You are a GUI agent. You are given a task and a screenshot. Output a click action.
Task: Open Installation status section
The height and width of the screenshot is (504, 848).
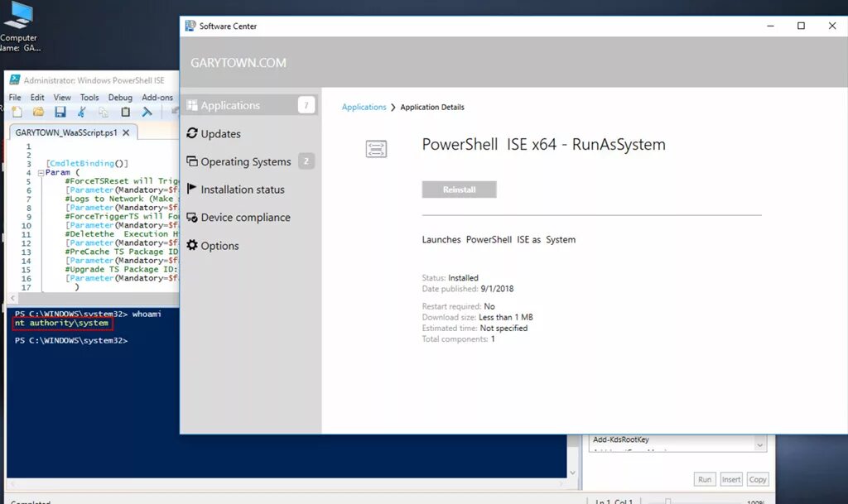click(x=250, y=190)
